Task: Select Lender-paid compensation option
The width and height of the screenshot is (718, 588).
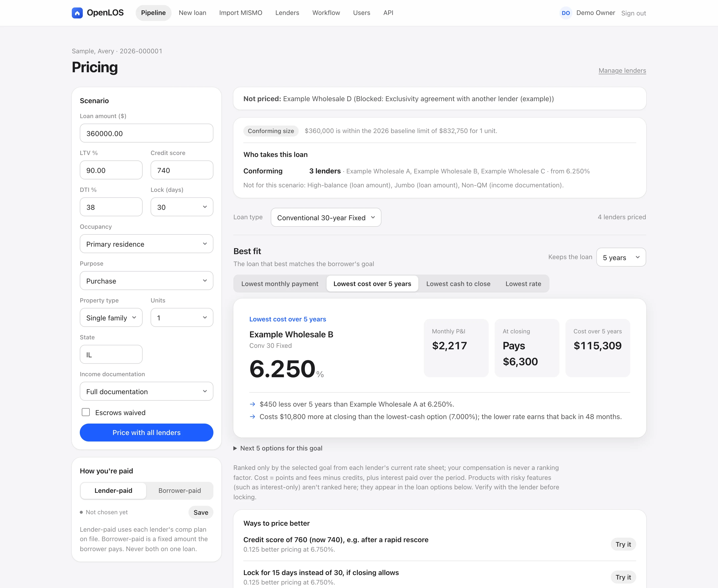Action: [113, 490]
